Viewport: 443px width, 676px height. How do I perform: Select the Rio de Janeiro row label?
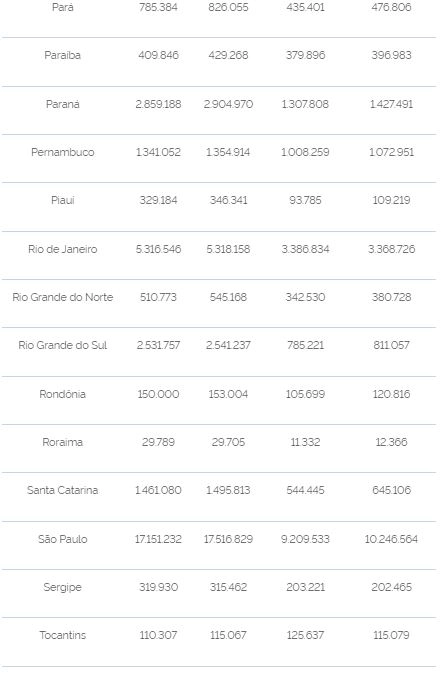click(62, 249)
